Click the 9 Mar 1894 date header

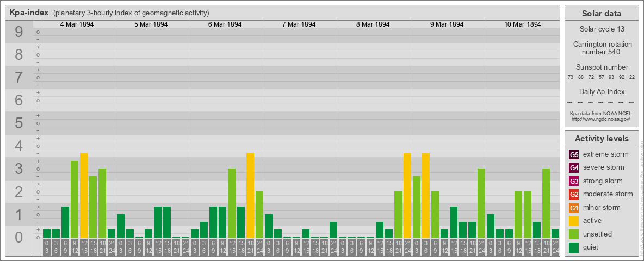(447, 24)
